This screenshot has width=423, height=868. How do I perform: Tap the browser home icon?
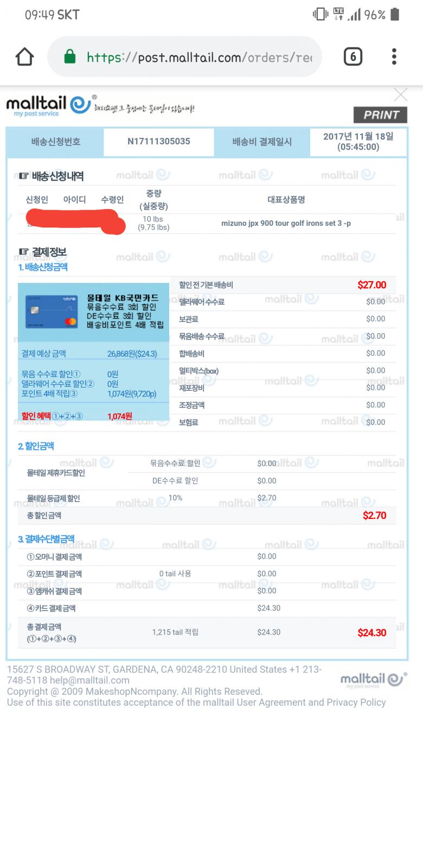click(25, 56)
